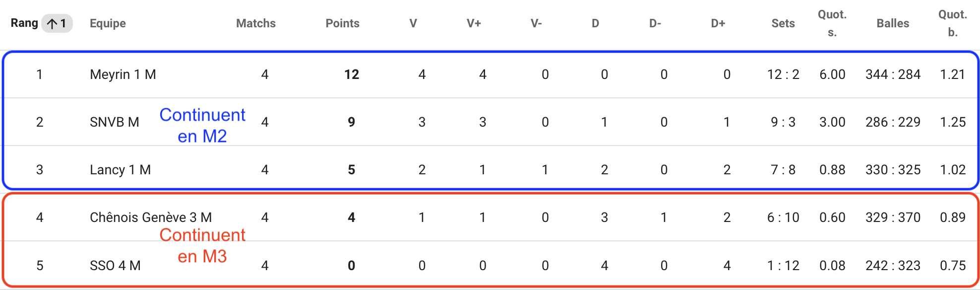This screenshot has height=290, width=980.
Task: Click Chênois Genève 3 M team name
Action: 151,217
